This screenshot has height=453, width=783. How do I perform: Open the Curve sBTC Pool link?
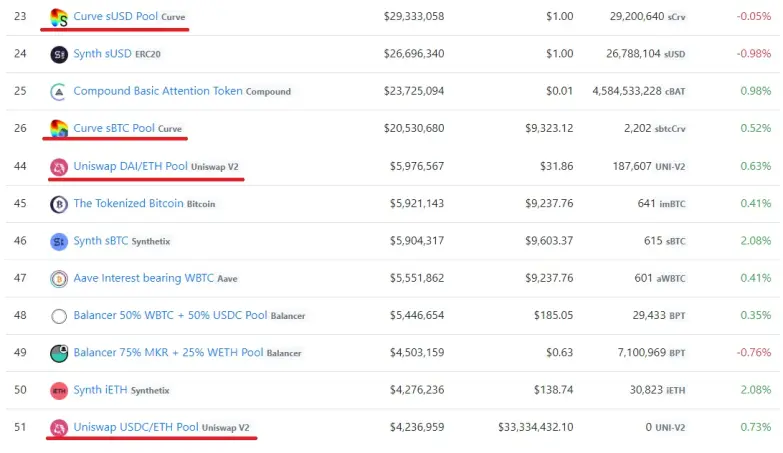tap(114, 128)
